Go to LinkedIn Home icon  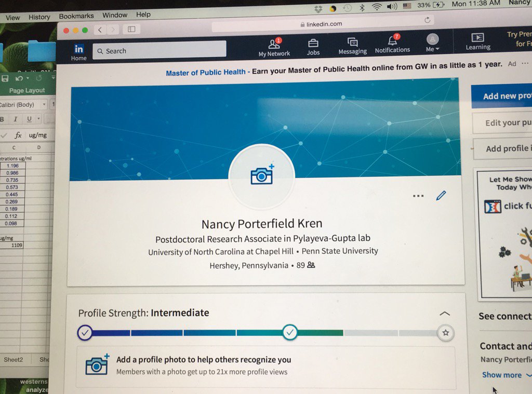click(79, 52)
